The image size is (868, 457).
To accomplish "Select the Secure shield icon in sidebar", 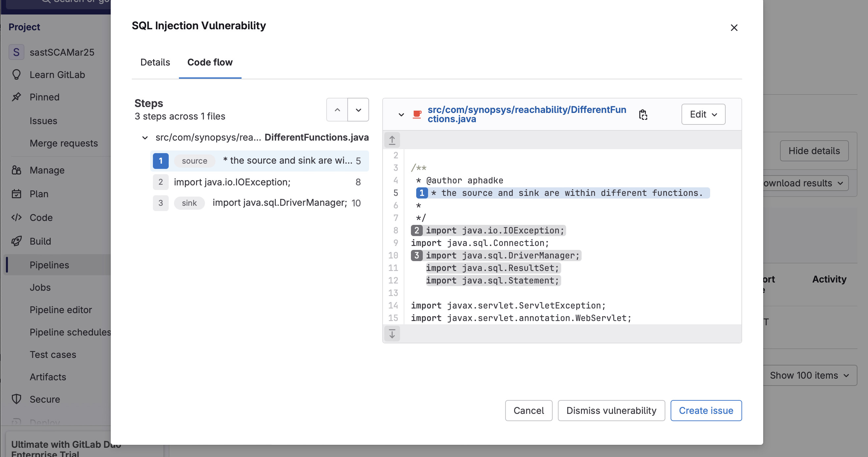I will (17, 399).
